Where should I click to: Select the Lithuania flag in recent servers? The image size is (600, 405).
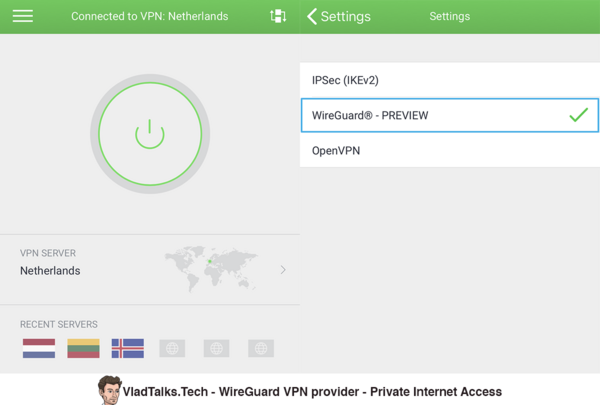coord(83,348)
